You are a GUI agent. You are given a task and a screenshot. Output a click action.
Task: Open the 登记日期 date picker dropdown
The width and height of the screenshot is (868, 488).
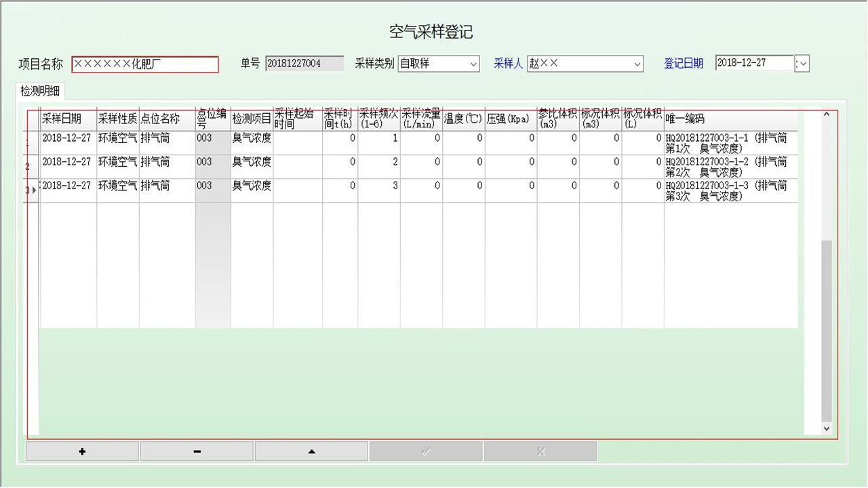[803, 64]
